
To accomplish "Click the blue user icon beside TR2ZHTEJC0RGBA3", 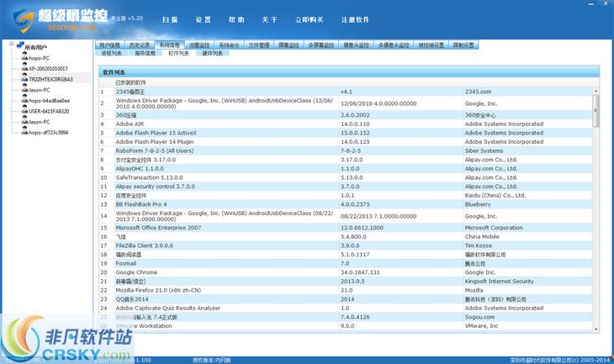I will (x=24, y=78).
